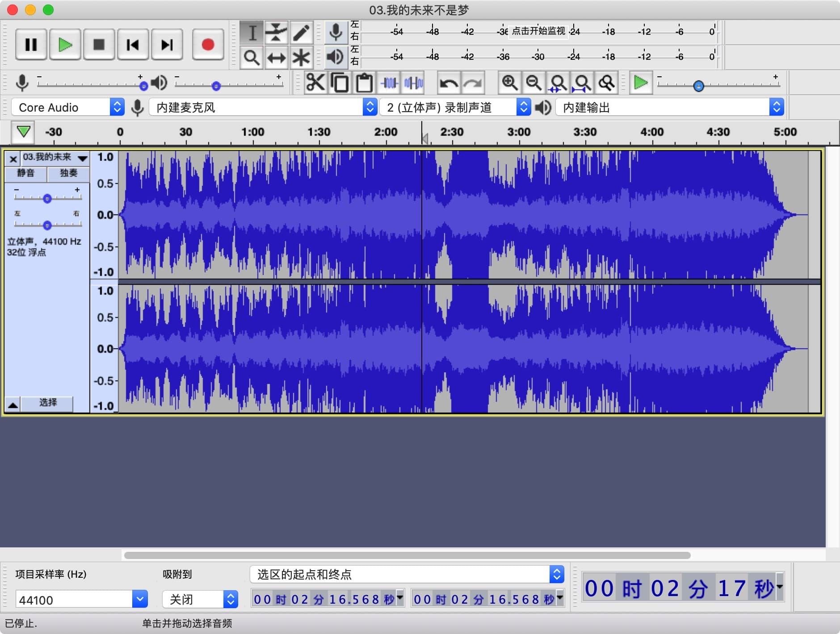Zoom in on the waveform
The image size is (840, 634).
coord(510,83)
